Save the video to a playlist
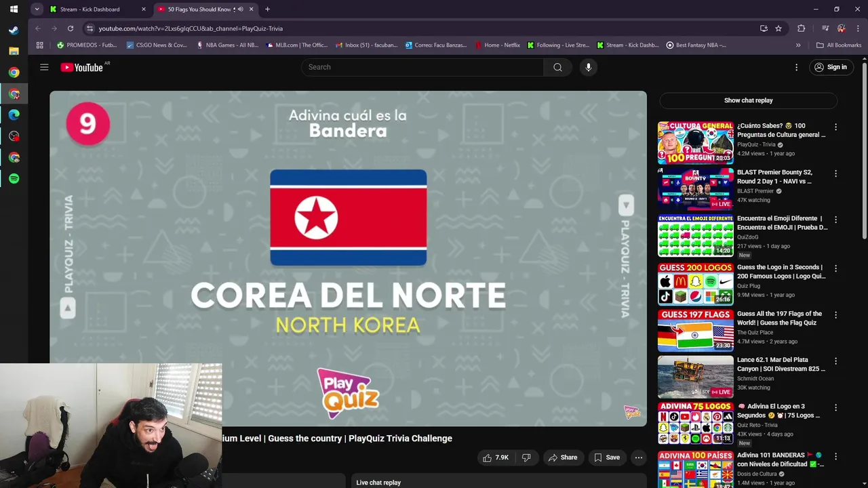This screenshot has height=488, width=868. point(607,457)
